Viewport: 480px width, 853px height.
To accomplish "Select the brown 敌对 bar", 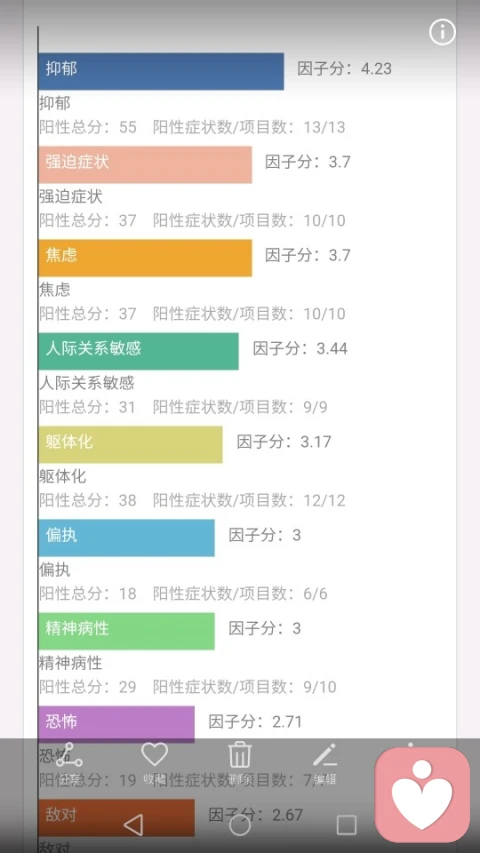I will click(x=116, y=818).
